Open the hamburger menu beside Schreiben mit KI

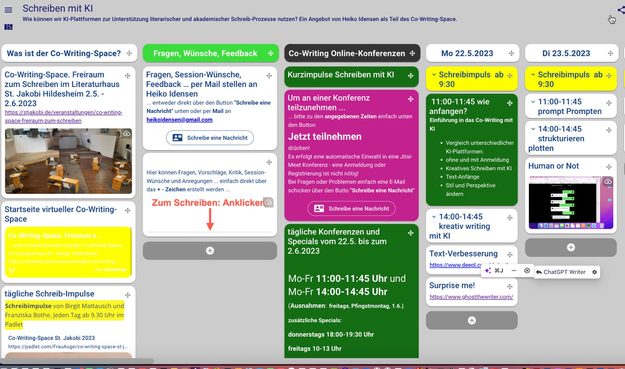[x=8, y=10]
